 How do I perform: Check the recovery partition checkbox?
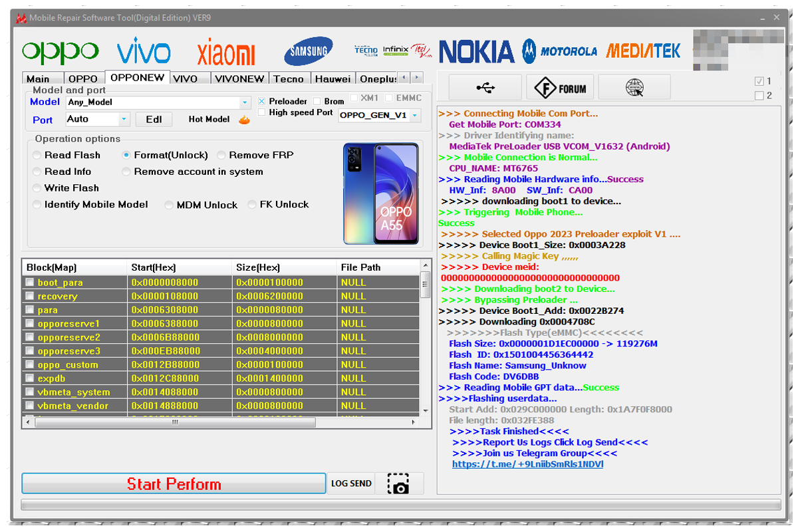click(x=29, y=296)
